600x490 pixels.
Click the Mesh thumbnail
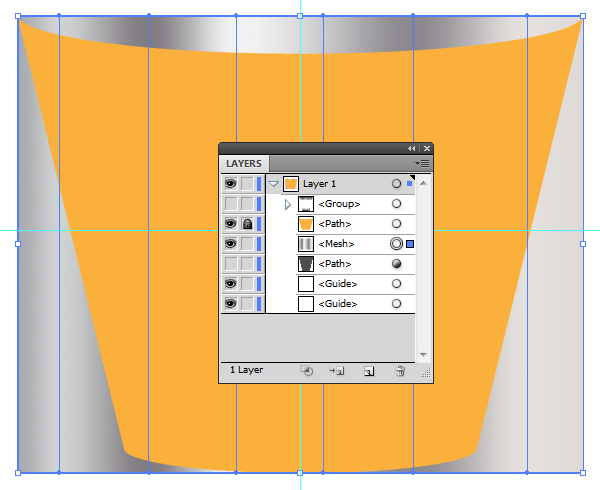click(x=306, y=244)
